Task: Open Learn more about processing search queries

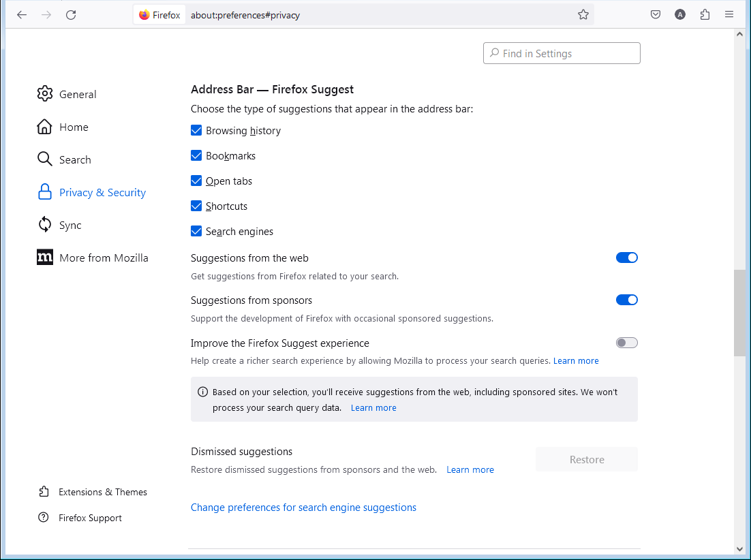Action: click(576, 360)
